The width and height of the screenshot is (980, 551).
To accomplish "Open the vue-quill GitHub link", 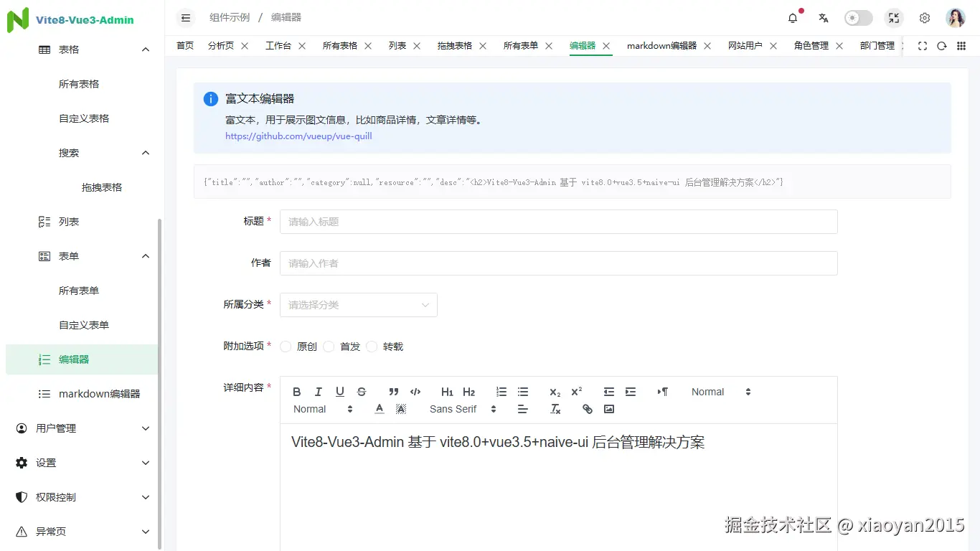I will [298, 136].
